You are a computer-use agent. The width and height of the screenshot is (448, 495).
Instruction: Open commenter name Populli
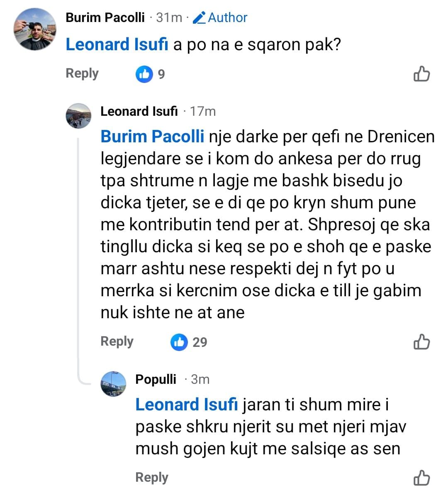tap(156, 379)
